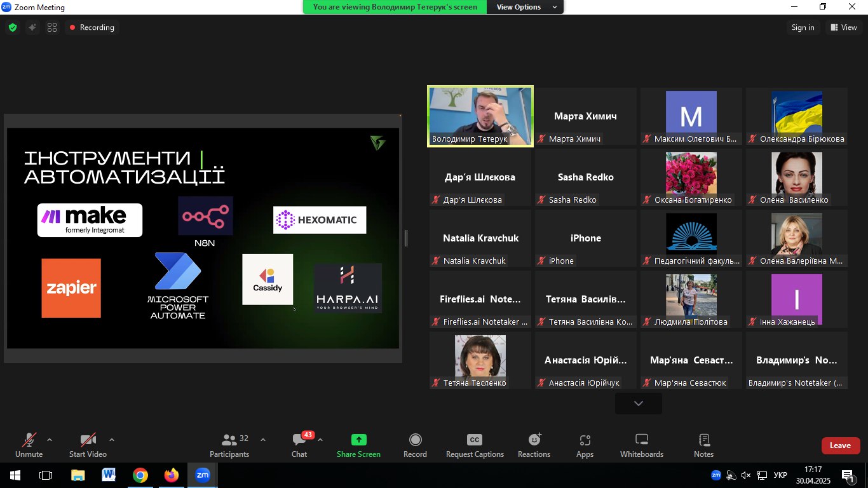Viewport: 868px width, 488px height.
Task: Select Natalia Kravchuk participant tile
Action: (x=480, y=238)
